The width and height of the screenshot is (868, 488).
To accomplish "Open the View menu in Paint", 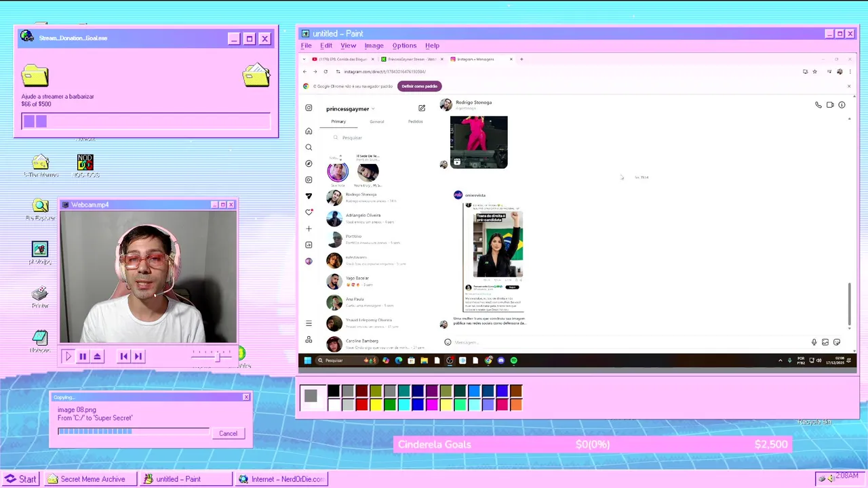I will [x=348, y=45].
